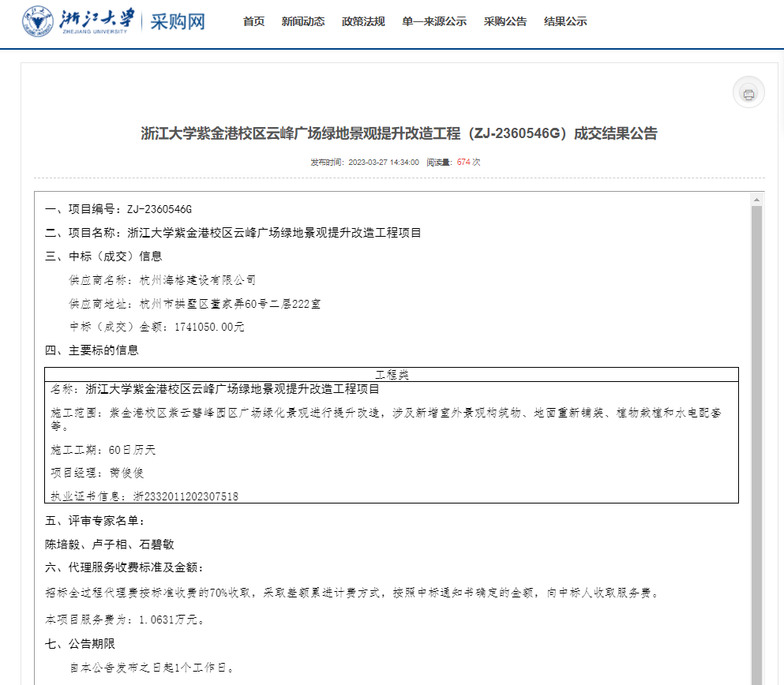Click supplier address 拱墅区董家弄60号 line
The image size is (784, 685).
(195, 303)
